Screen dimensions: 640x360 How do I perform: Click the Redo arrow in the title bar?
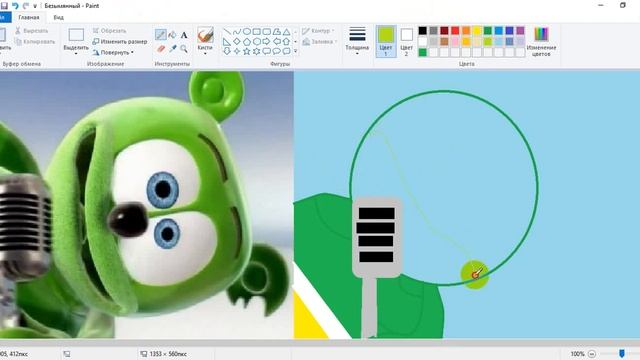(25, 6)
